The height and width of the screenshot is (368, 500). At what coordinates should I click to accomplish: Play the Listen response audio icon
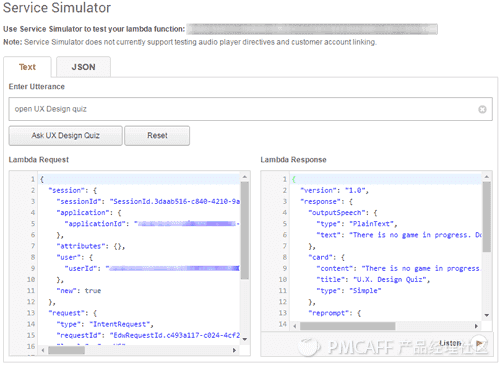click(x=480, y=343)
